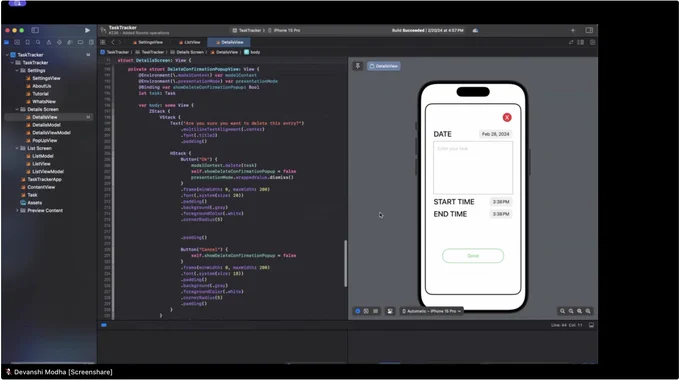680x380 pixels.
Task: Click body in the breadcrumb bar
Action: (252, 52)
